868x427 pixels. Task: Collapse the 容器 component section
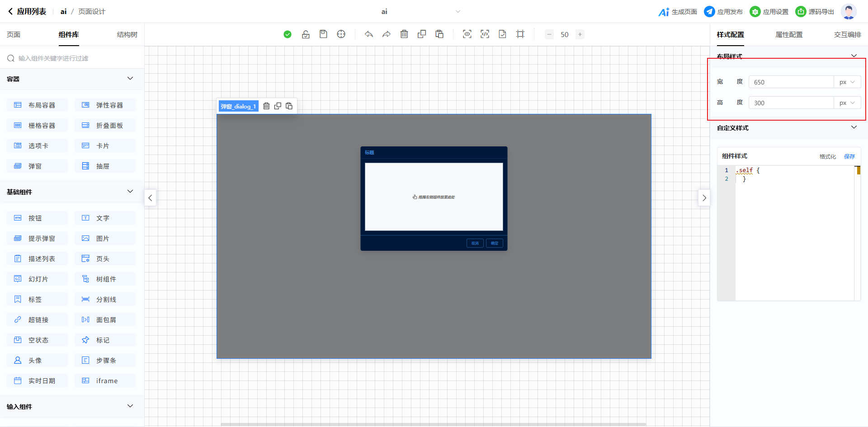(x=130, y=79)
